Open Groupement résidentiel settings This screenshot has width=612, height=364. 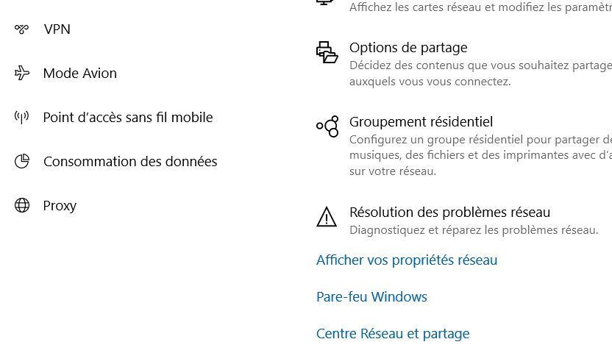421,122
